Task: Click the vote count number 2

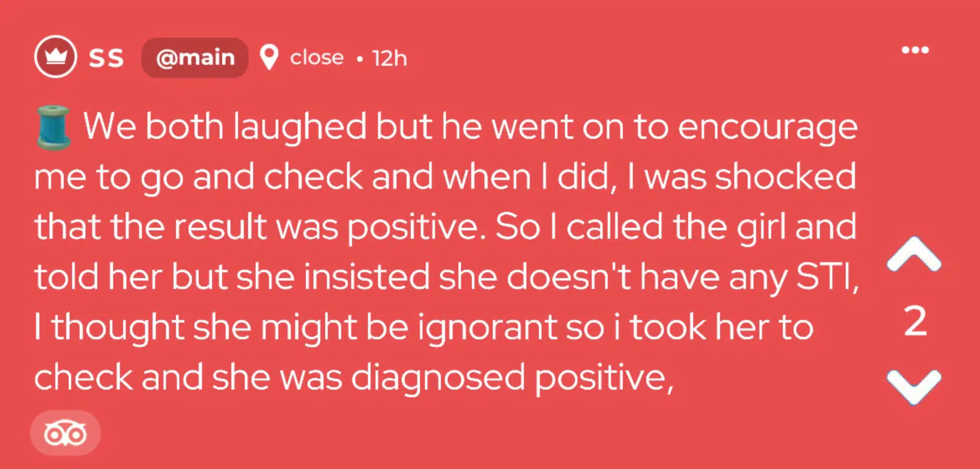Action: tap(915, 322)
